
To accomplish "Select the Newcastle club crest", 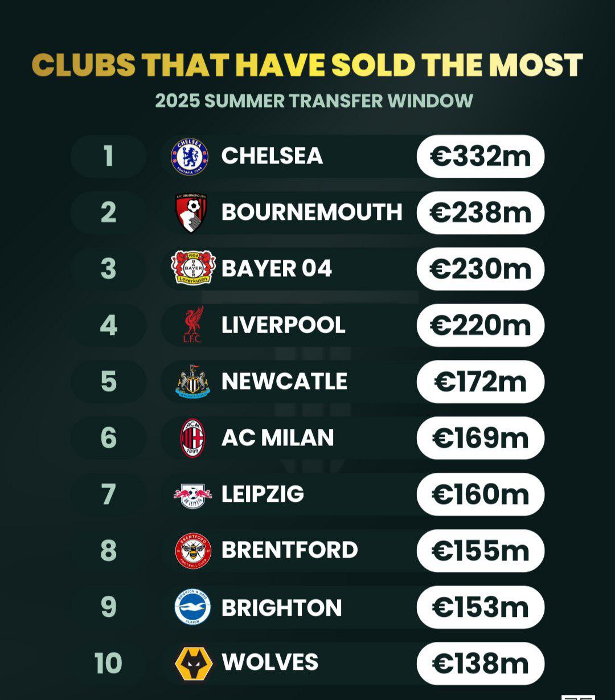I will tap(192, 381).
